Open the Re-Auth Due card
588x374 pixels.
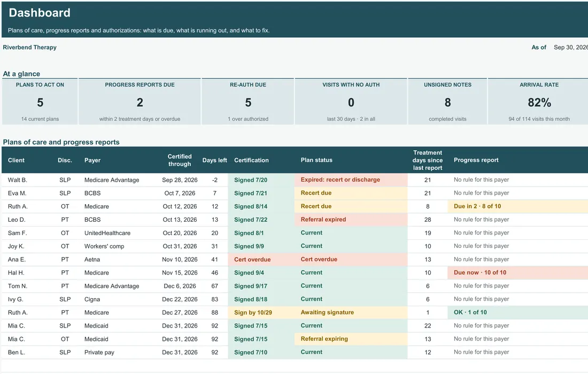(x=248, y=102)
